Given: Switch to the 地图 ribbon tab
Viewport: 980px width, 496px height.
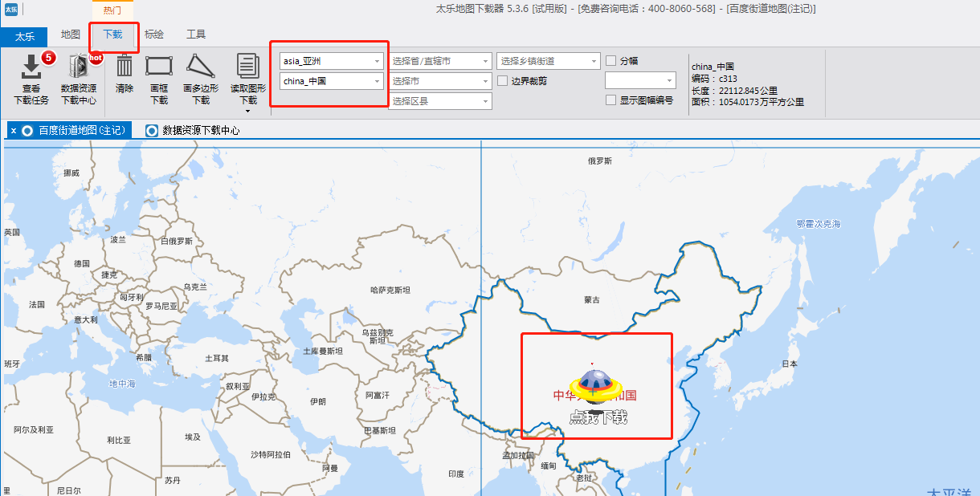Looking at the screenshot, I should (x=71, y=35).
